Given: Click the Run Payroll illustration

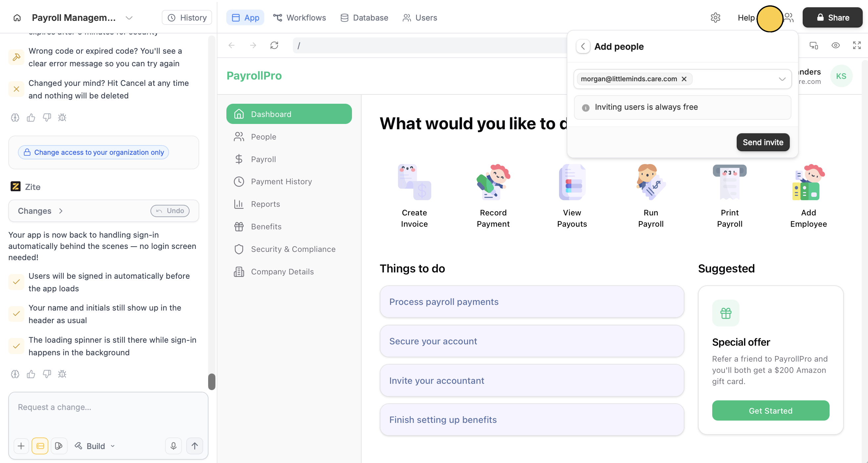Looking at the screenshot, I should 651,182.
